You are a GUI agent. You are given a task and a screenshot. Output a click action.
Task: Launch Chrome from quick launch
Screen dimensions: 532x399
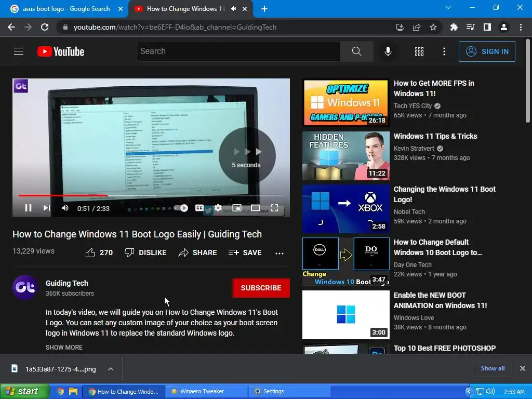click(60, 391)
